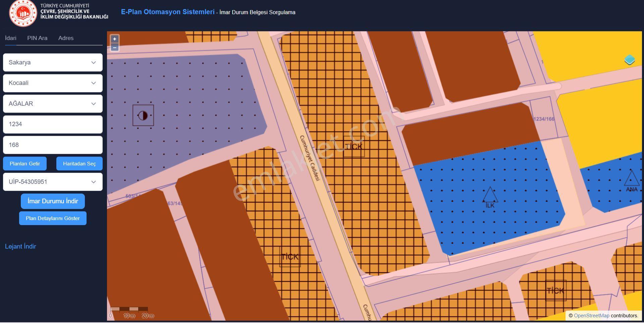Viewport: 644px width, 323px height.
Task: Open the Kocaali district dropdown
Action: tap(53, 83)
